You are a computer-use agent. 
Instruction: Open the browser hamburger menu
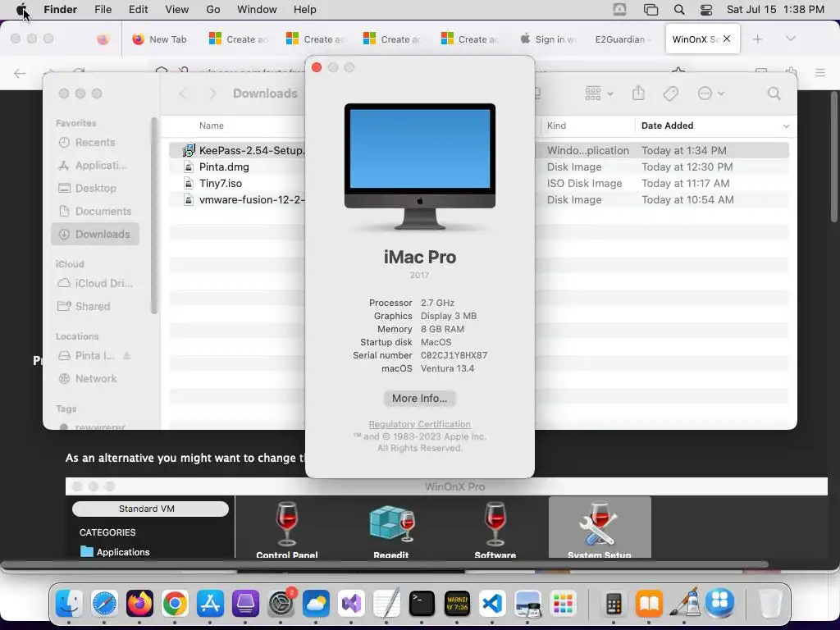coord(819,72)
